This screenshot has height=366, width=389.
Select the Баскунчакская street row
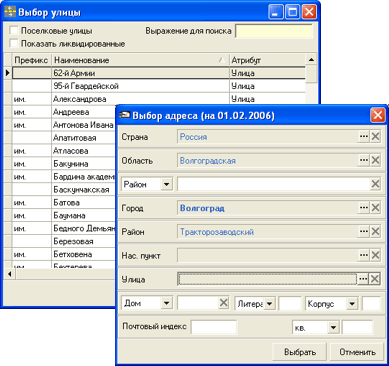[x=64, y=190]
